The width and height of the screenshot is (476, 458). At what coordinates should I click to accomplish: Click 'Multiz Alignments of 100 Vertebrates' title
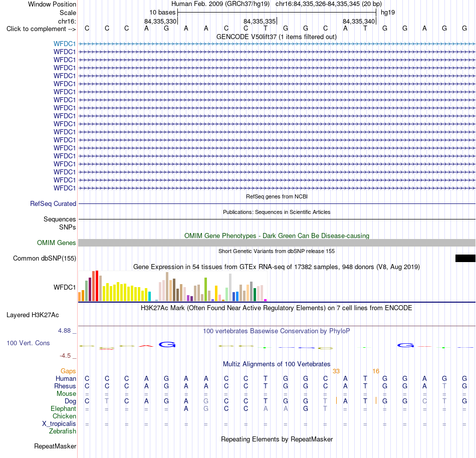pyautogui.click(x=277, y=364)
